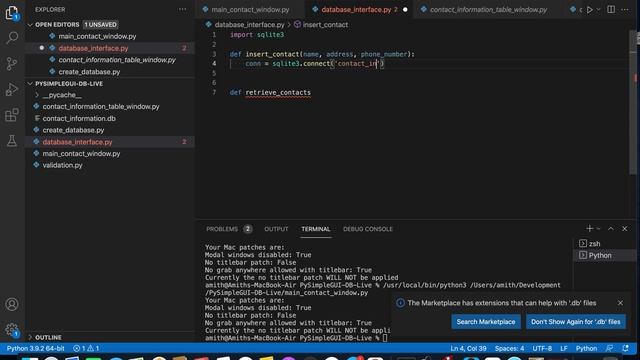The width and height of the screenshot is (640, 360).
Task: Change encoding via UTF-8 status item
Action: coord(542,348)
